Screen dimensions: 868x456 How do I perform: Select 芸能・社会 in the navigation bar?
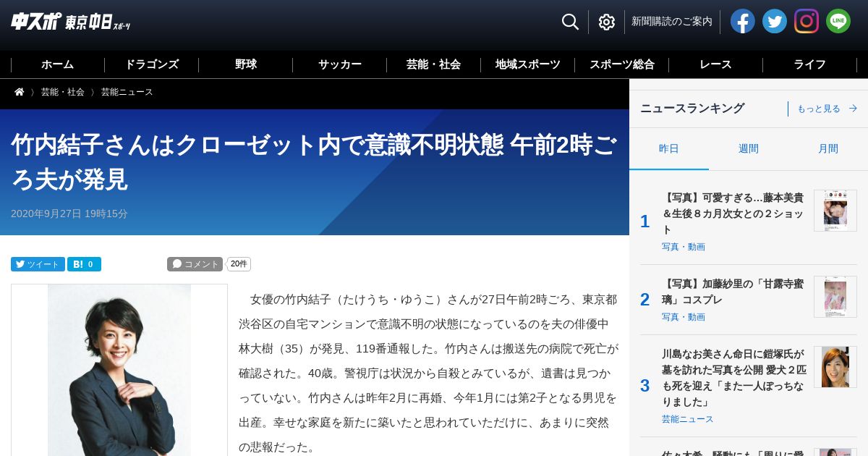pyautogui.click(x=434, y=64)
